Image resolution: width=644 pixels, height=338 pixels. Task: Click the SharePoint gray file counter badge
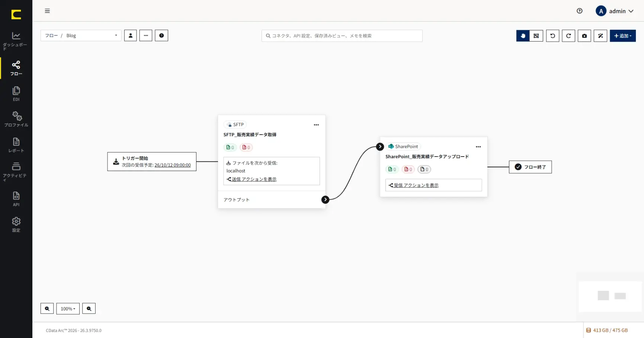424,169
